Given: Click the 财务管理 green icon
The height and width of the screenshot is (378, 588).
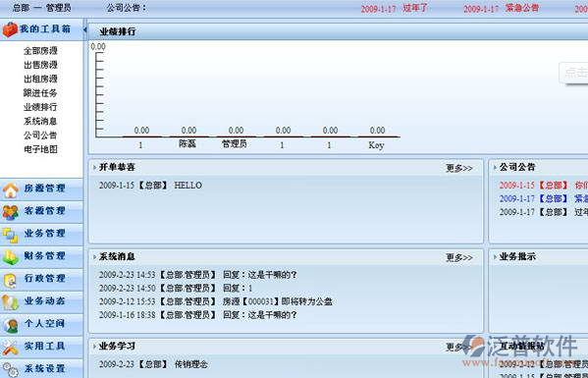Looking at the screenshot, I should tap(11, 257).
